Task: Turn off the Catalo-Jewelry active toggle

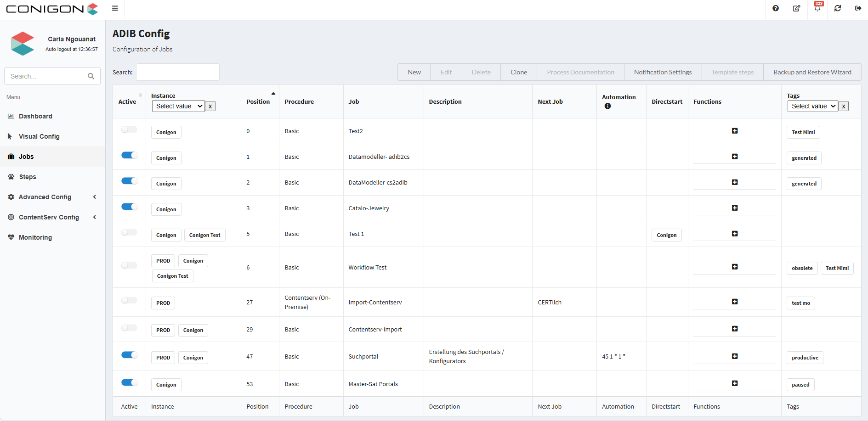Action: click(129, 207)
